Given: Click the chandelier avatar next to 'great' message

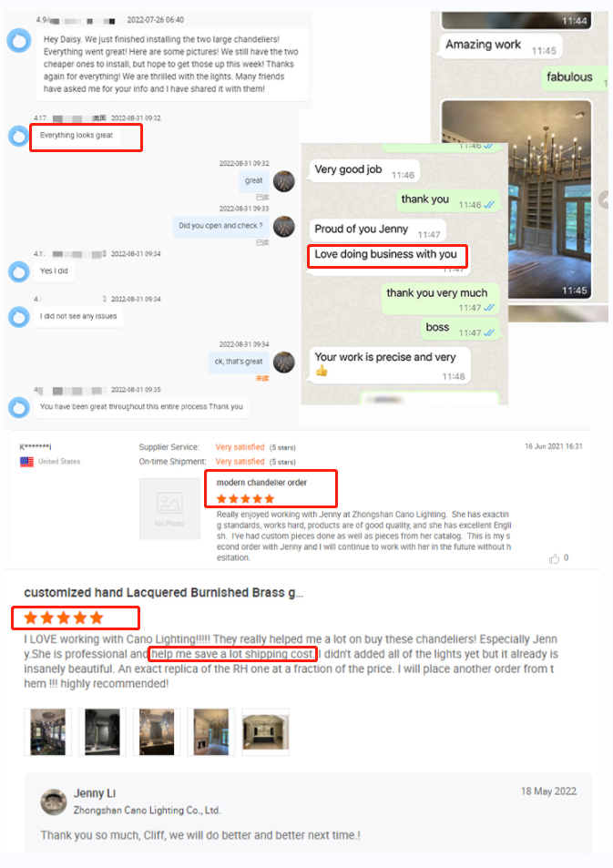Looking at the screenshot, I should [284, 181].
